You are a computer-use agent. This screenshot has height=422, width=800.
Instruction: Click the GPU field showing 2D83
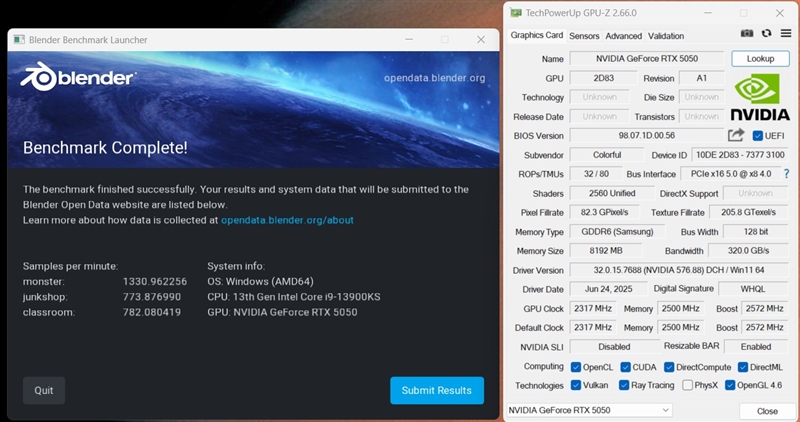coord(603,78)
